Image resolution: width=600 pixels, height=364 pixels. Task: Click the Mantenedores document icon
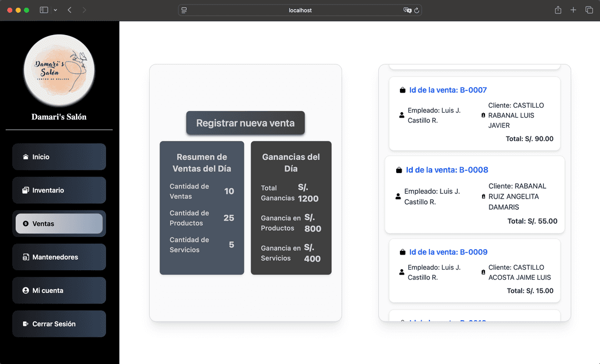click(x=26, y=257)
